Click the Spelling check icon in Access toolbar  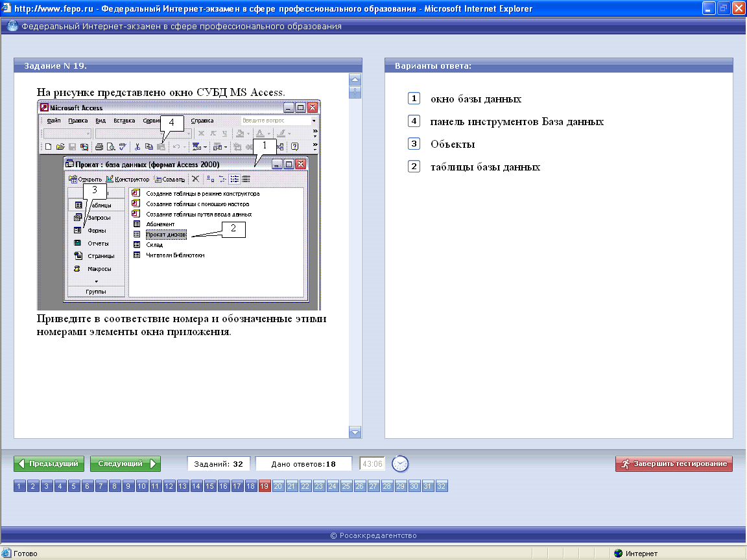(123, 146)
